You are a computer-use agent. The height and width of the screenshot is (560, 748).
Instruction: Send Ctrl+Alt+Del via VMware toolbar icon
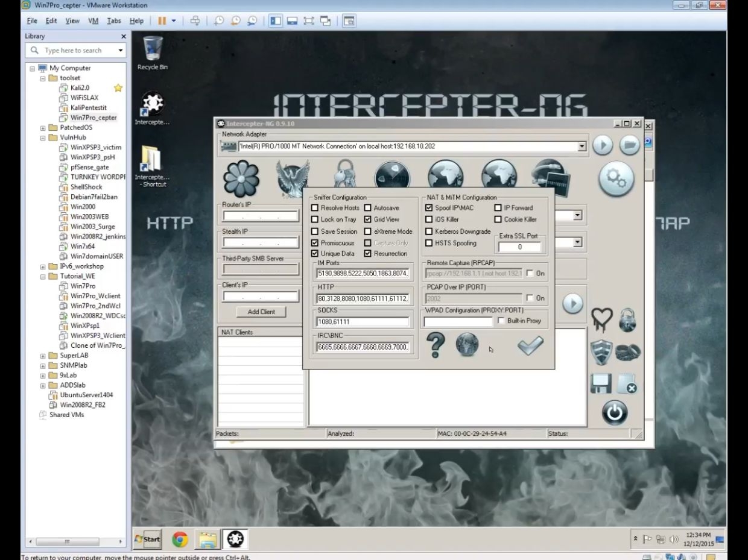click(x=195, y=20)
